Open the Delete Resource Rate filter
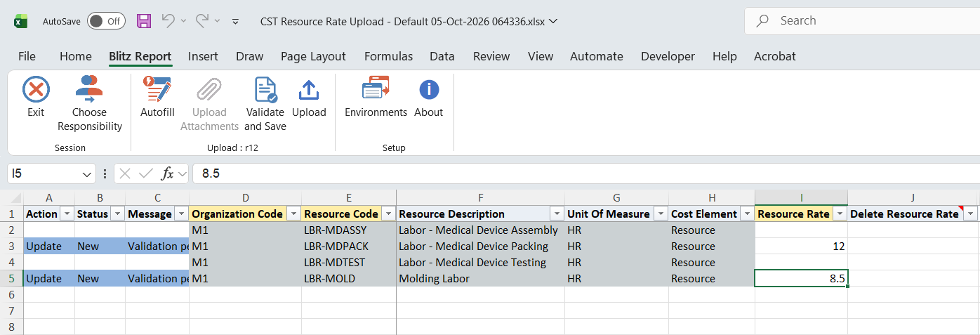The image size is (980, 335). [x=971, y=214]
